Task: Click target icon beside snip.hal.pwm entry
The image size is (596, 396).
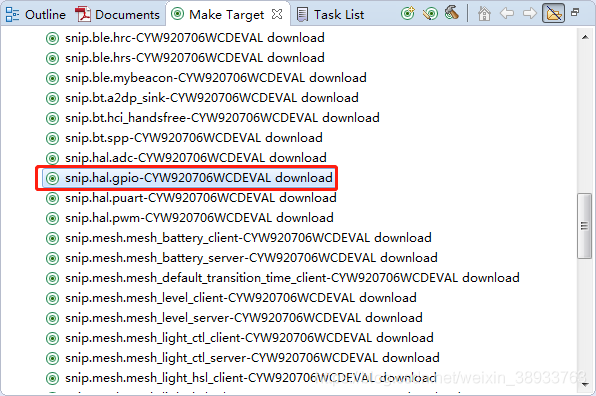Action: point(52,219)
